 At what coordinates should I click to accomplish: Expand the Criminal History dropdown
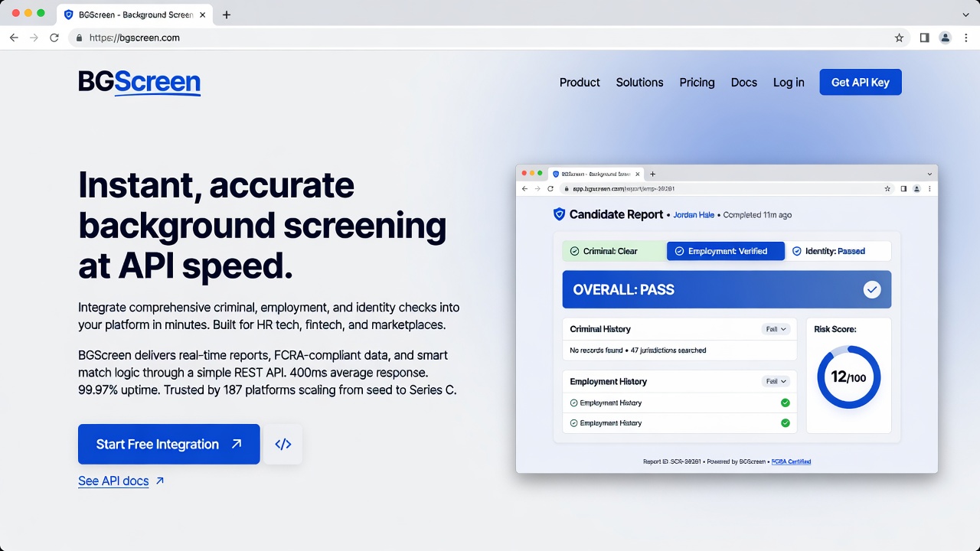click(x=776, y=329)
